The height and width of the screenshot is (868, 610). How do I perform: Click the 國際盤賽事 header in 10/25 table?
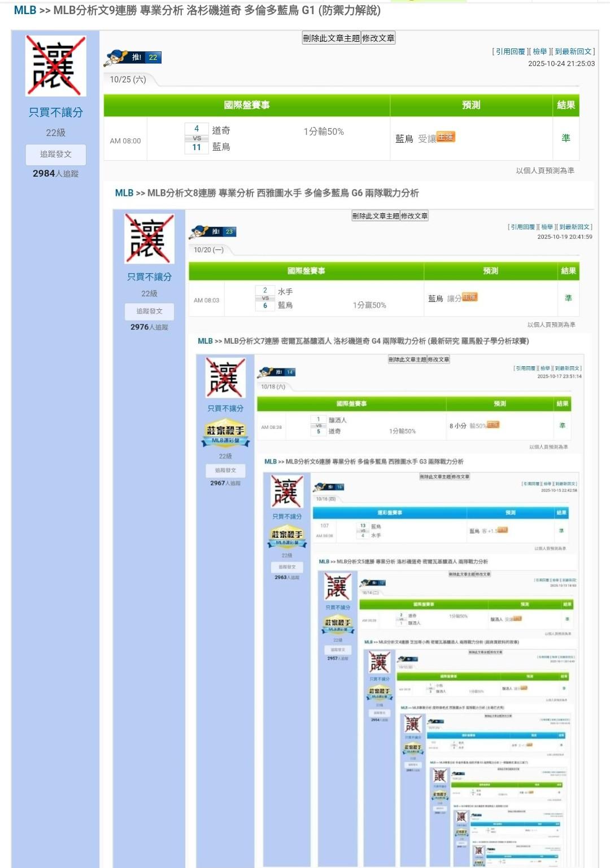(x=246, y=105)
